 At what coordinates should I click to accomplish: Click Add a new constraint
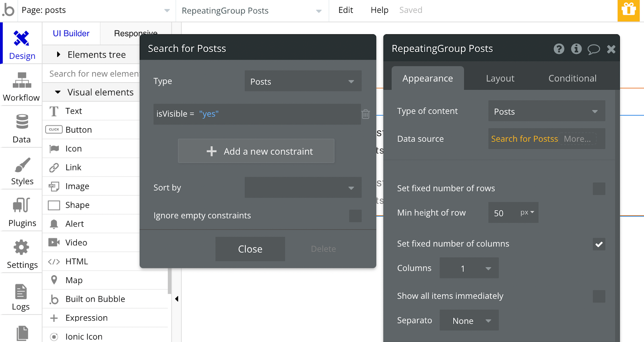coord(256,151)
